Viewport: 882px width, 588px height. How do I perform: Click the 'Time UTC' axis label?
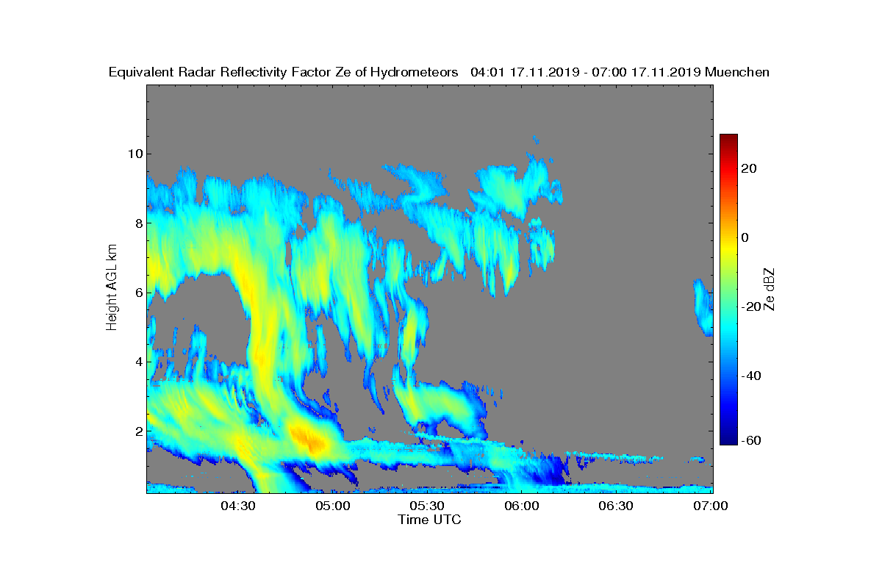point(430,520)
